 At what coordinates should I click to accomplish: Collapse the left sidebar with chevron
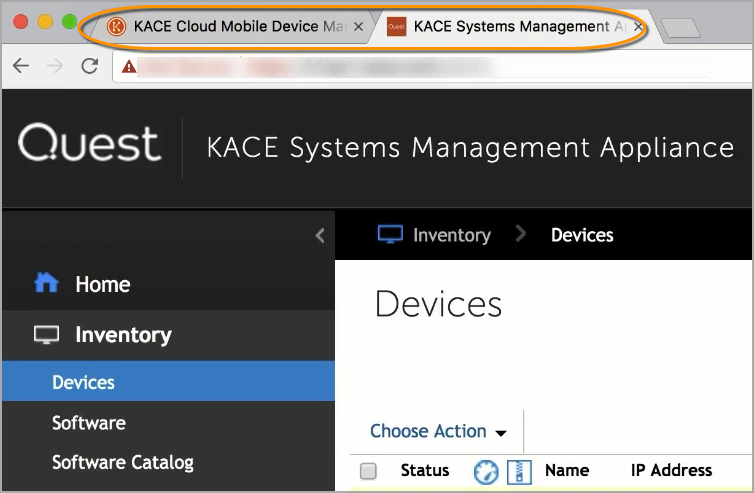click(320, 236)
